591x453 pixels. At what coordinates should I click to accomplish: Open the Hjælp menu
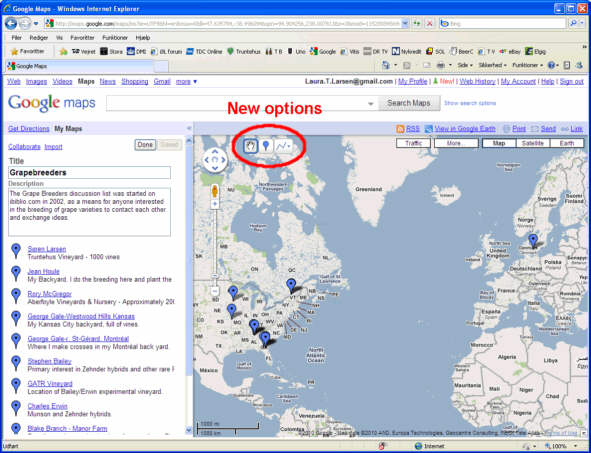coord(143,38)
